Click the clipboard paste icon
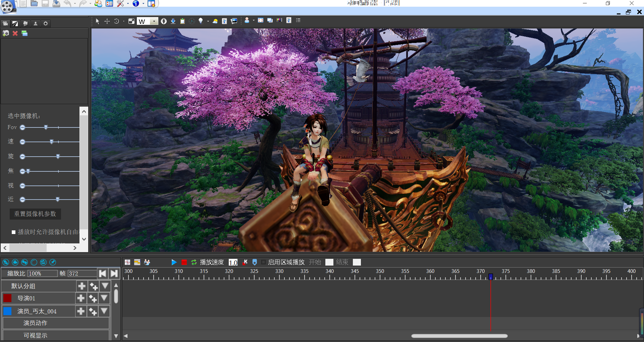Screen dimensions: 644x342 [182, 21]
